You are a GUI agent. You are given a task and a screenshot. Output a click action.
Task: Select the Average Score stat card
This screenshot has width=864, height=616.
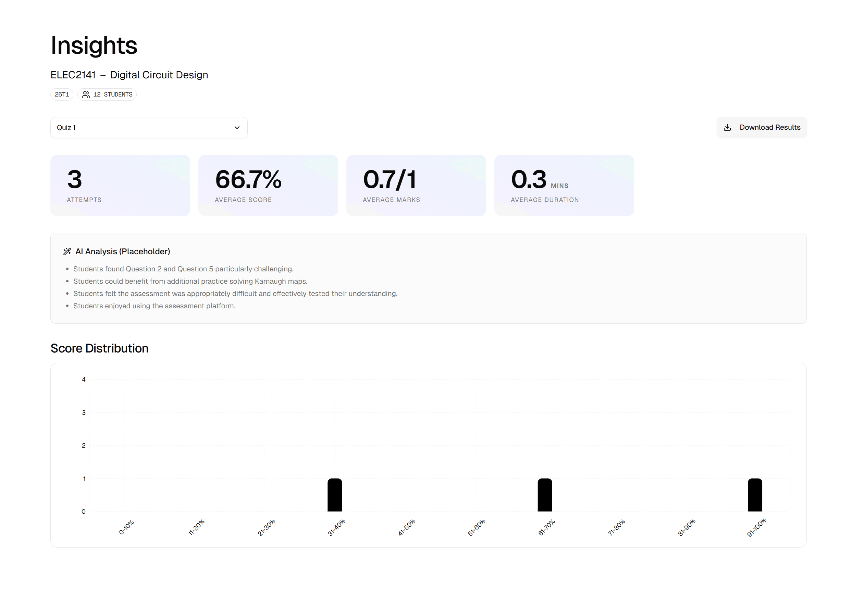(x=268, y=185)
